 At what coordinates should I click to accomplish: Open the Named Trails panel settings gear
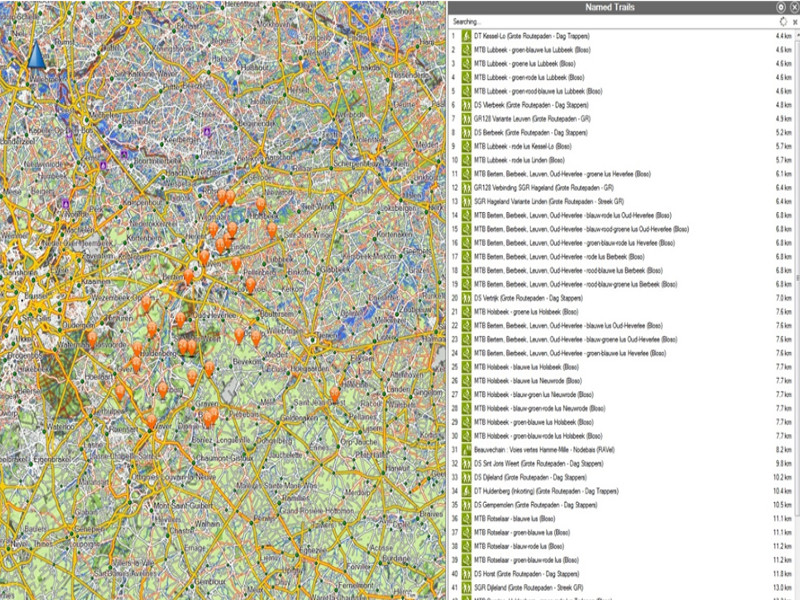point(779,7)
